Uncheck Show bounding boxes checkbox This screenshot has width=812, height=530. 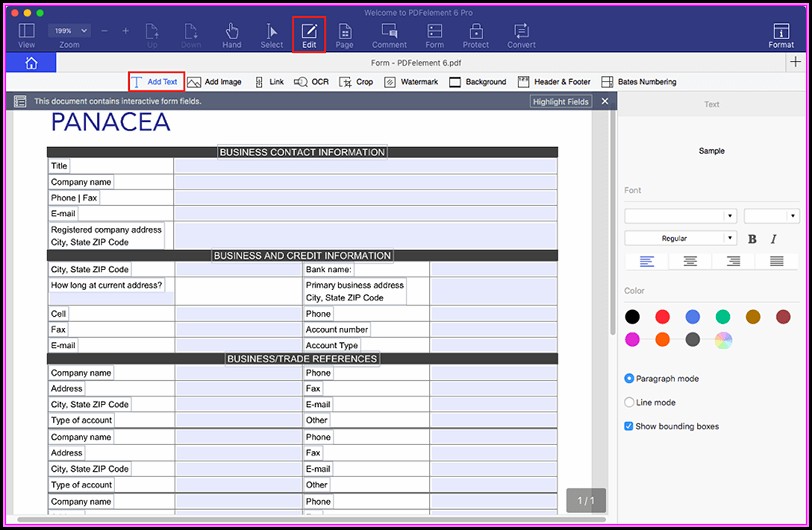[x=629, y=427]
